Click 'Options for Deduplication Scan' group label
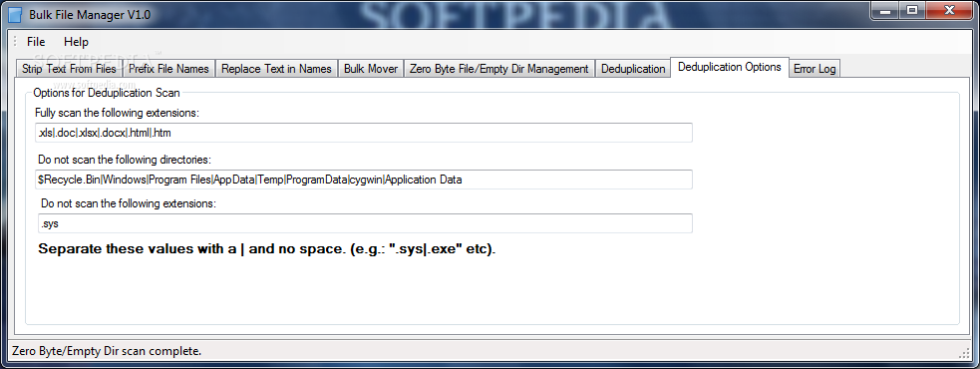This screenshot has height=369, width=980. tap(107, 93)
